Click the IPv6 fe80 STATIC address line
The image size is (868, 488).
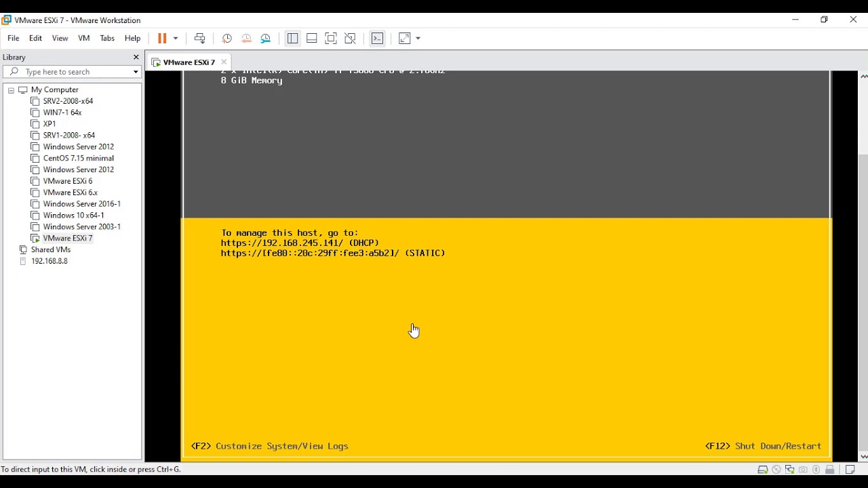[x=333, y=253]
